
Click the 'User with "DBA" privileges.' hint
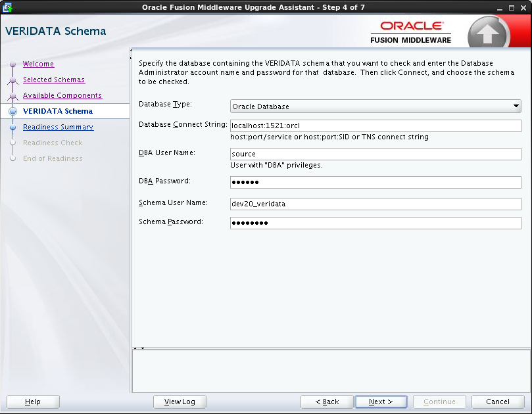(x=276, y=165)
